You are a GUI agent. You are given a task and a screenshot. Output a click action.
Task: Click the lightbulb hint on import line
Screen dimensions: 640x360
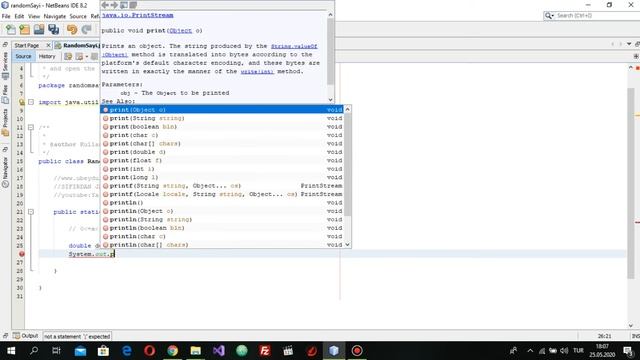click(22, 102)
